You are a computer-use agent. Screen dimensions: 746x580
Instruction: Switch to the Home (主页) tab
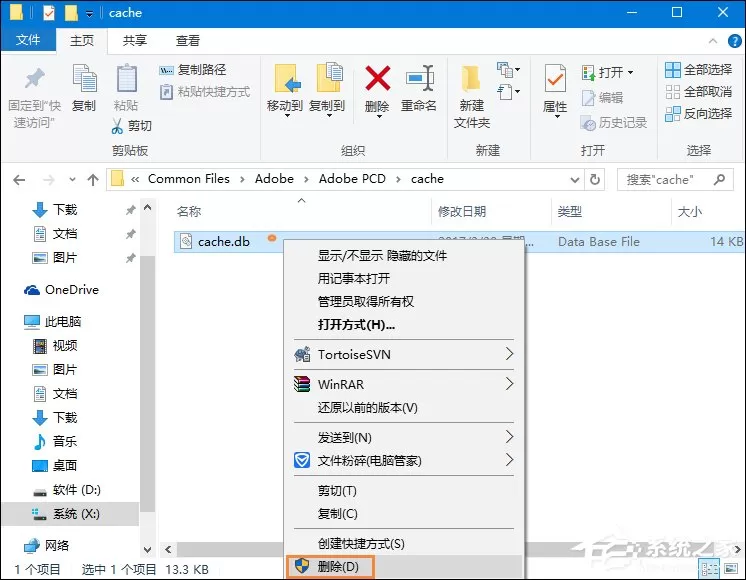82,40
